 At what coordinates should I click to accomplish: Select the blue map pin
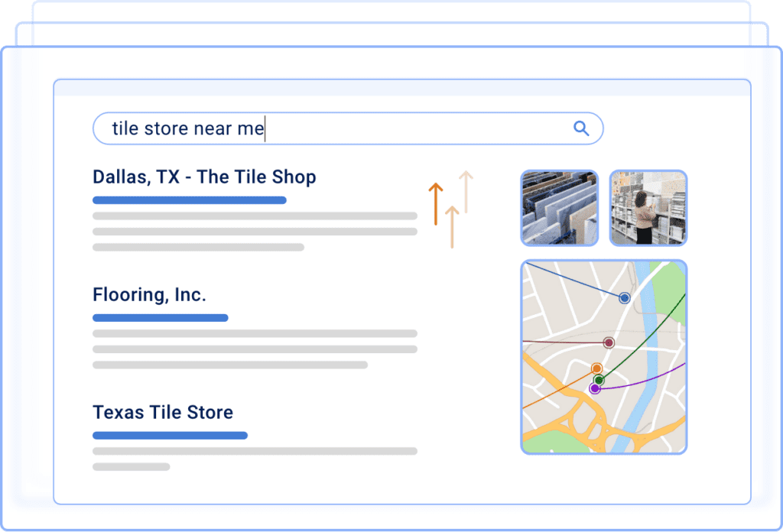(x=625, y=297)
